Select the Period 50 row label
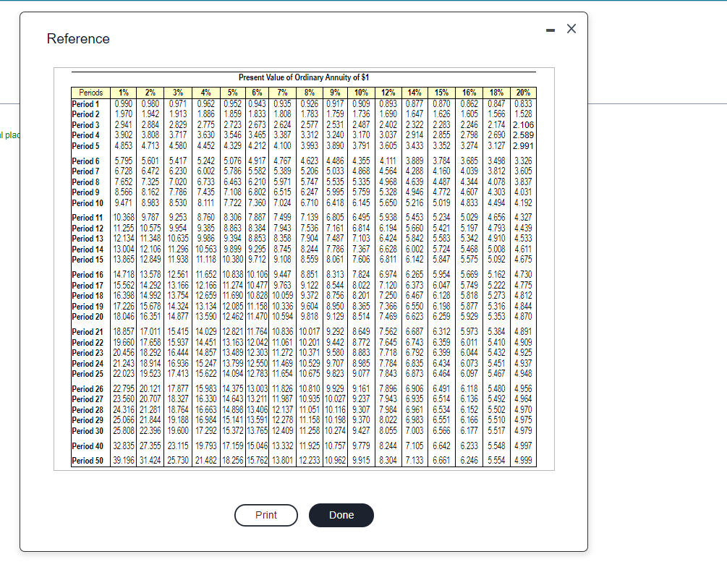Image resolution: width=727 pixels, height=588 pixels. [88, 459]
